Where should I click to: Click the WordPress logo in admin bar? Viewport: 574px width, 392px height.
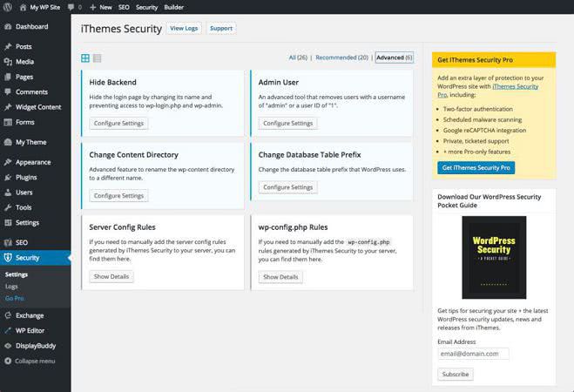[8, 6]
